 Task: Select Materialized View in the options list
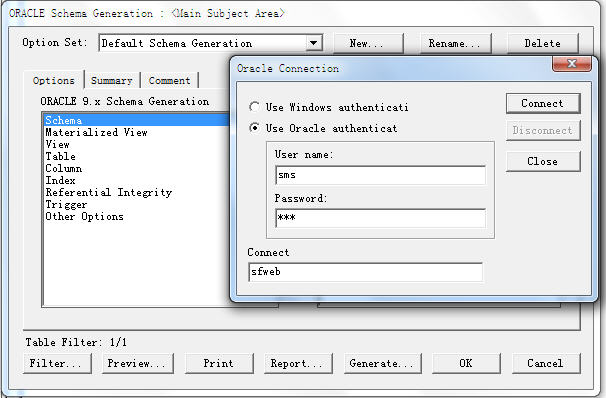pyautogui.click(x=137, y=132)
